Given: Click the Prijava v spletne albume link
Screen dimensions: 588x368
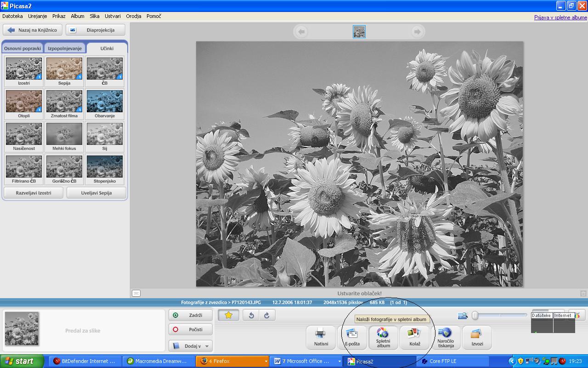Looking at the screenshot, I should [560, 17].
